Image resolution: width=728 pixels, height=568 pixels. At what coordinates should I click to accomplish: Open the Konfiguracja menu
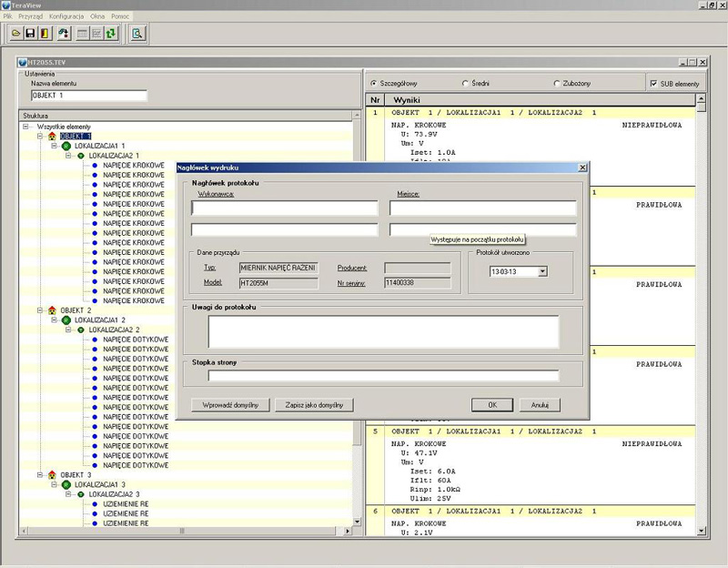coord(66,16)
